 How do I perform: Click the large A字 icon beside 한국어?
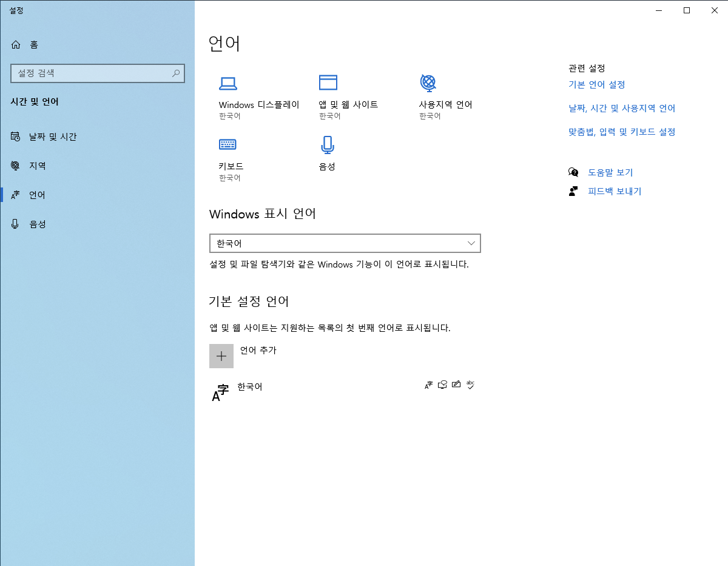[220, 393]
